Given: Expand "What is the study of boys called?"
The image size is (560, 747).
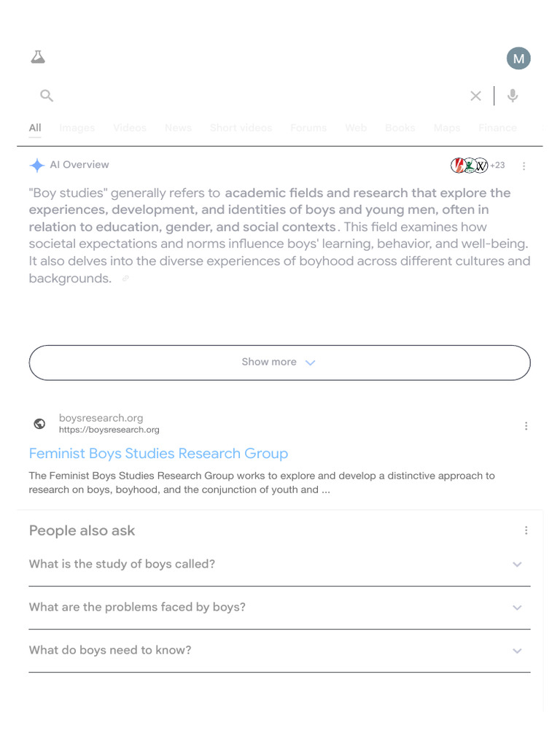Looking at the screenshot, I should tap(279, 564).
